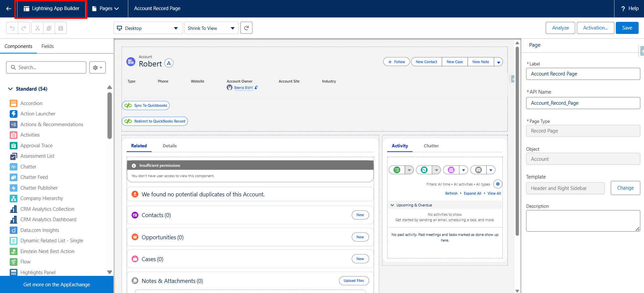The width and height of the screenshot is (644, 293).
Task: Open the Shrink To View dropdown
Action: click(x=211, y=28)
